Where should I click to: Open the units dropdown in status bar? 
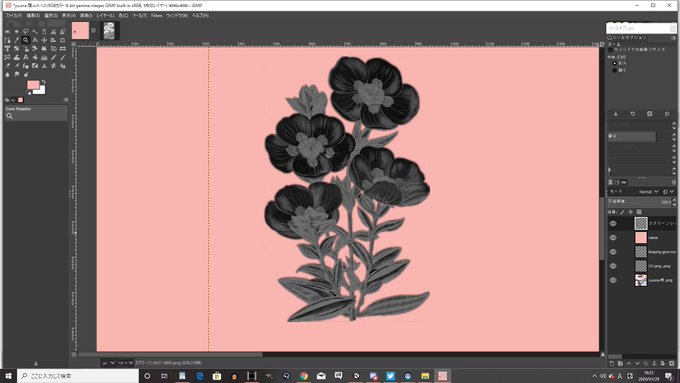pyautogui.click(x=109, y=363)
